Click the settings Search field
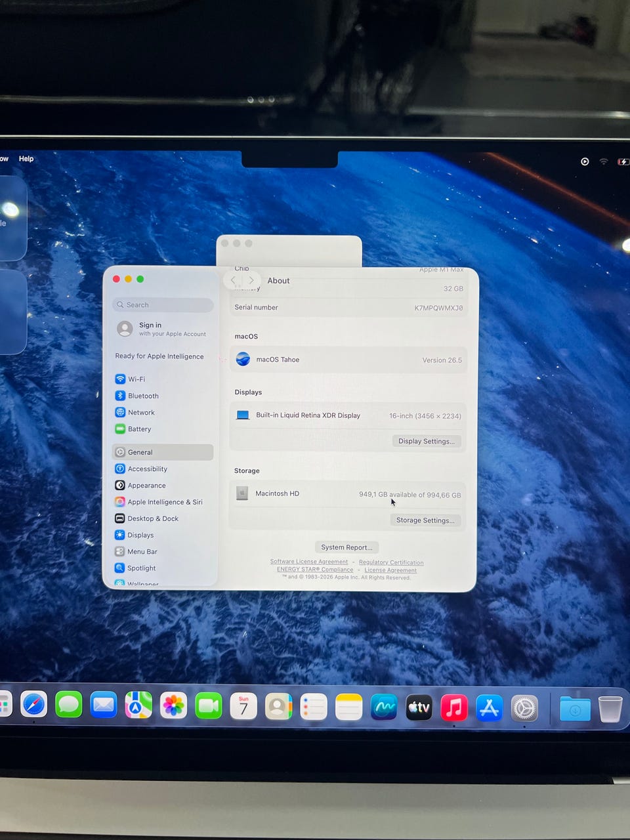 click(x=163, y=305)
